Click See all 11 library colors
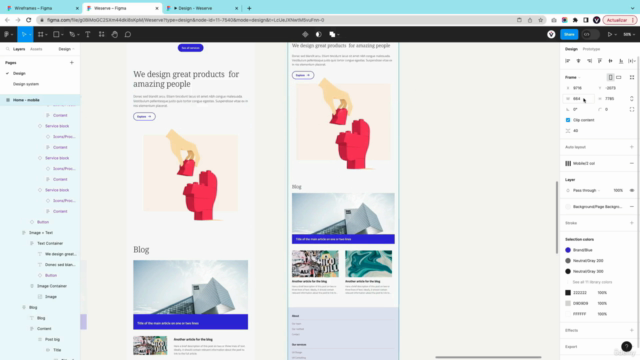Screen dimensions: 640x360 pyautogui.click(x=592, y=282)
